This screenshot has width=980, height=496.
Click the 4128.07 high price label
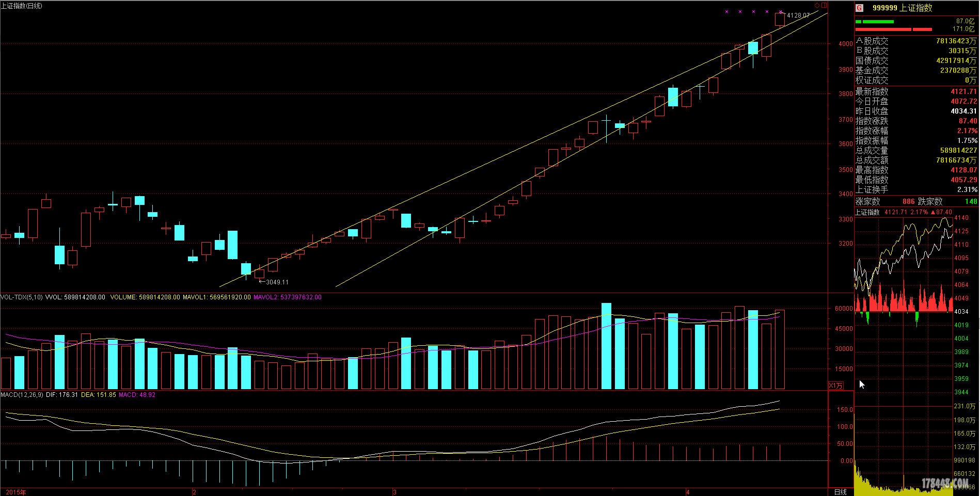tap(798, 15)
